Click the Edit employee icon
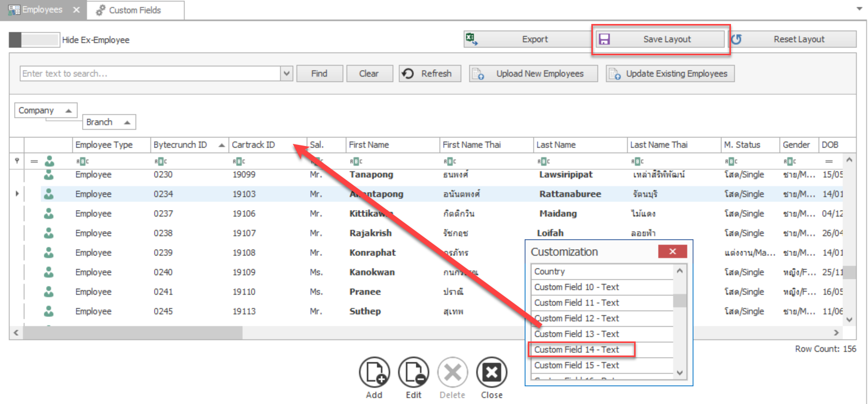Screen dimensions: 868x404 [x=413, y=373]
